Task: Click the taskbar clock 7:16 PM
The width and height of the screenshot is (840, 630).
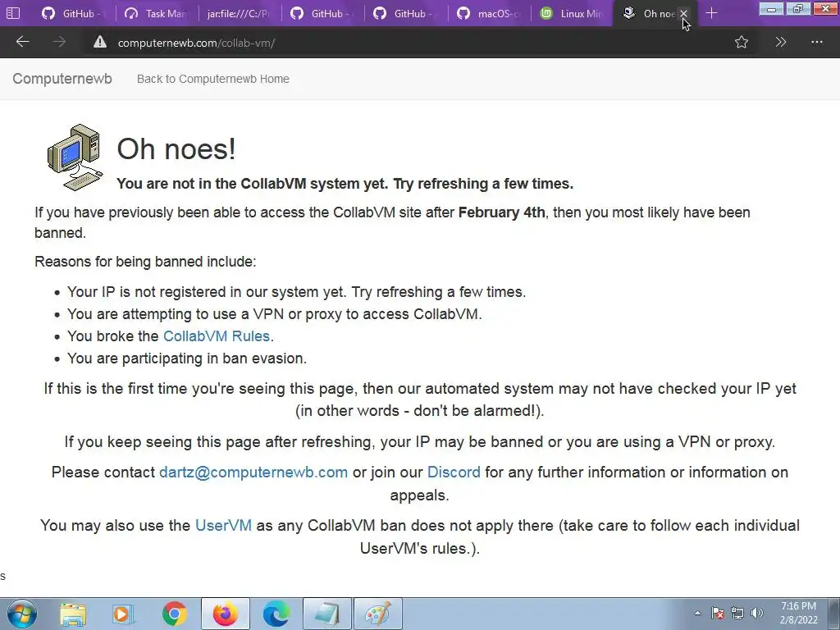Action: coord(798,613)
